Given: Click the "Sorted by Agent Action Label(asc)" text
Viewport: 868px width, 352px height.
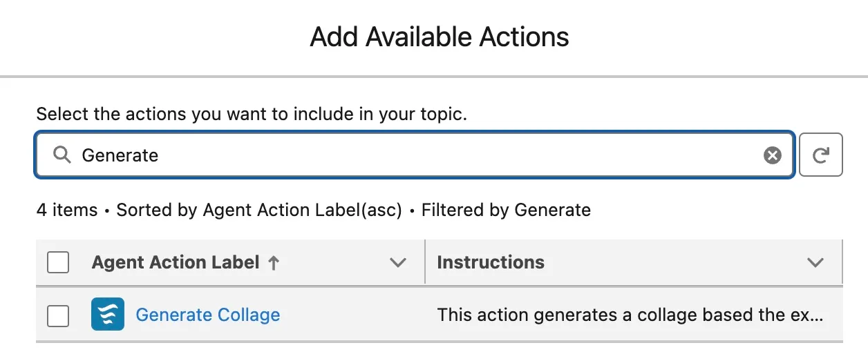Looking at the screenshot, I should pyautogui.click(x=259, y=210).
